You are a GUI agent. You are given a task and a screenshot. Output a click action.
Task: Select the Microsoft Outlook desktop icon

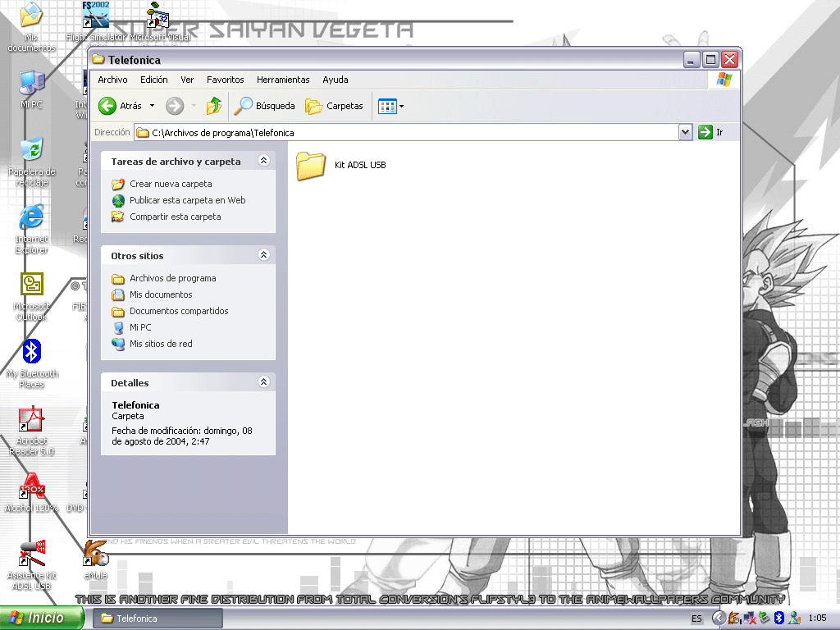tap(32, 297)
